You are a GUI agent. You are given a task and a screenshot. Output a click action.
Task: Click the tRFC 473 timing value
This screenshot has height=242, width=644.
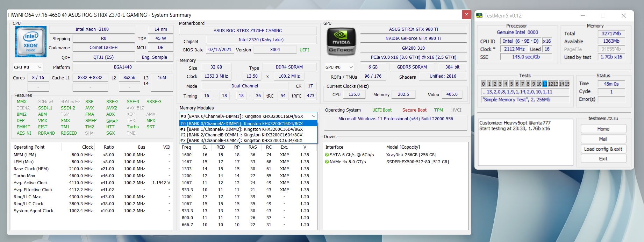pyautogui.click(x=310, y=96)
